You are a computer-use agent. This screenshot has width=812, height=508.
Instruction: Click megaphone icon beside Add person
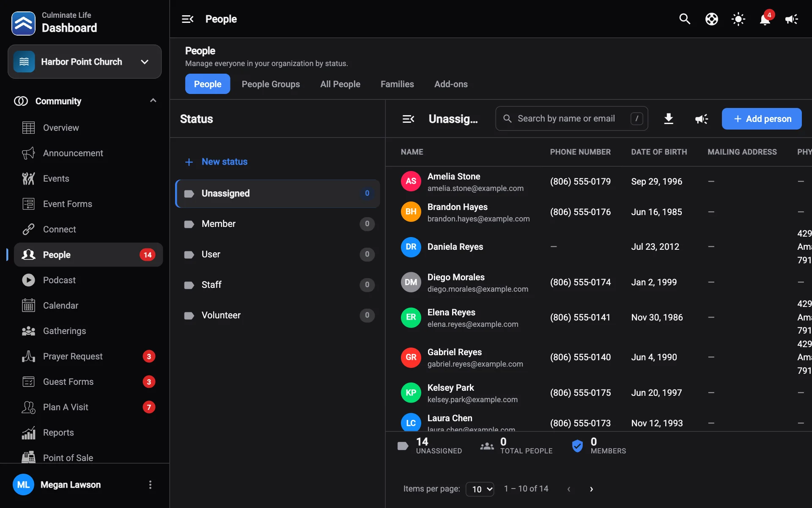(x=702, y=119)
